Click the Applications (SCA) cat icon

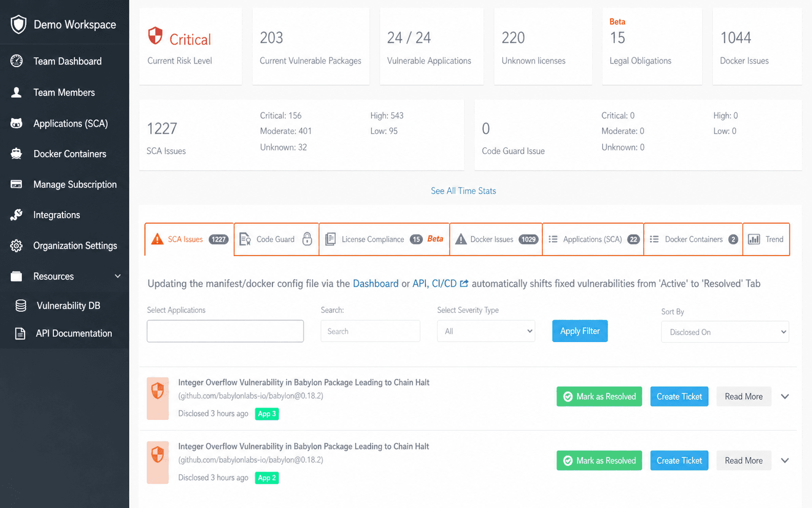[x=16, y=123]
